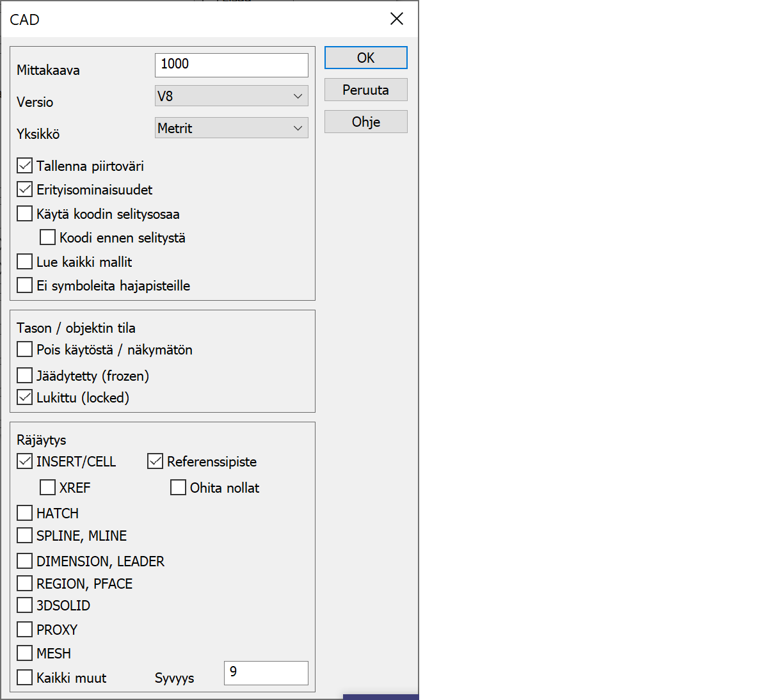The image size is (768, 700).
Task: Check Lue kaikki mallit option
Action: (x=25, y=262)
